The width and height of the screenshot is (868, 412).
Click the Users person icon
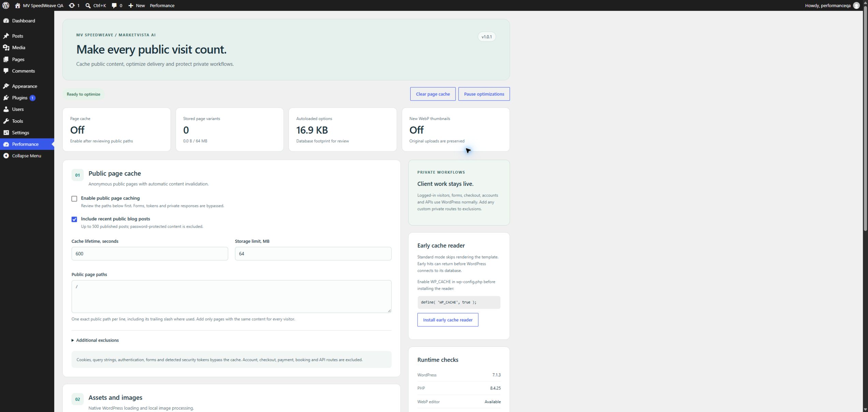(x=6, y=109)
